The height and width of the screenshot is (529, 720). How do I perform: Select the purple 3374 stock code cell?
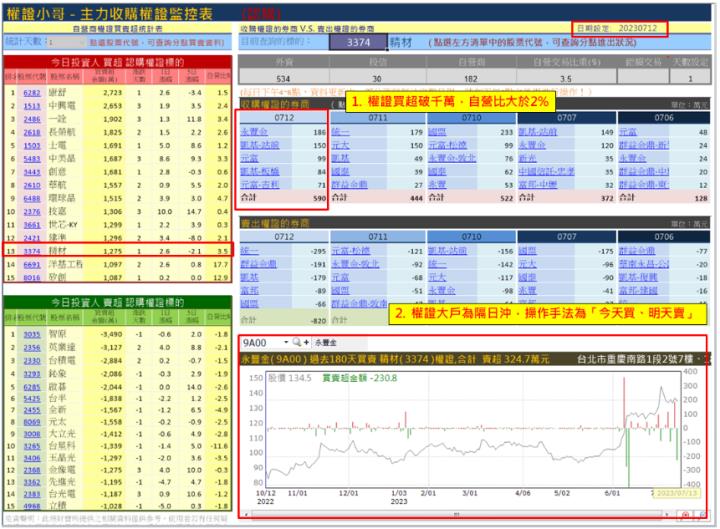pos(358,42)
